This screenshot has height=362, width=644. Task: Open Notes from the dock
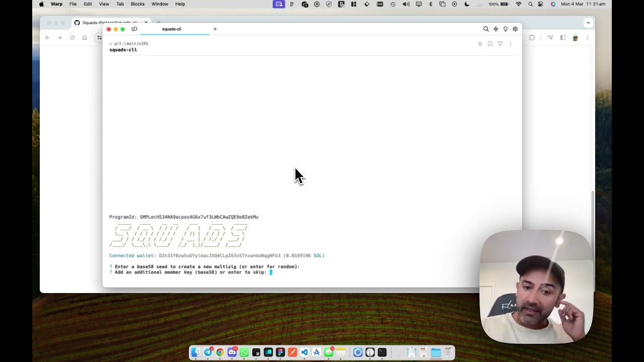(x=341, y=352)
